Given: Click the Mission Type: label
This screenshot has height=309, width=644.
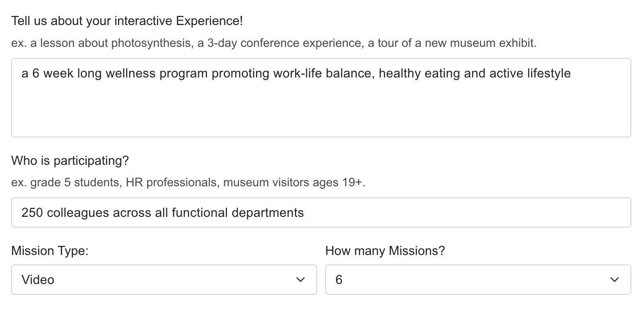Looking at the screenshot, I should [50, 251].
